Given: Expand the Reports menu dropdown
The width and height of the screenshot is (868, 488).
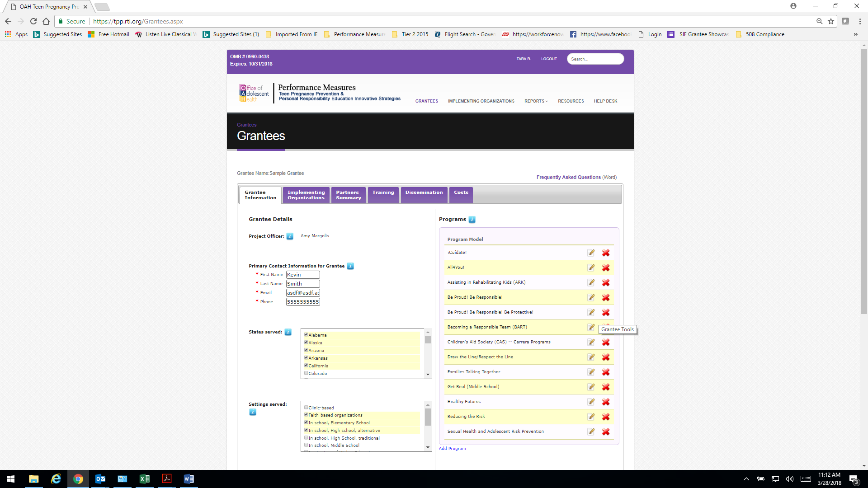Looking at the screenshot, I should [536, 101].
